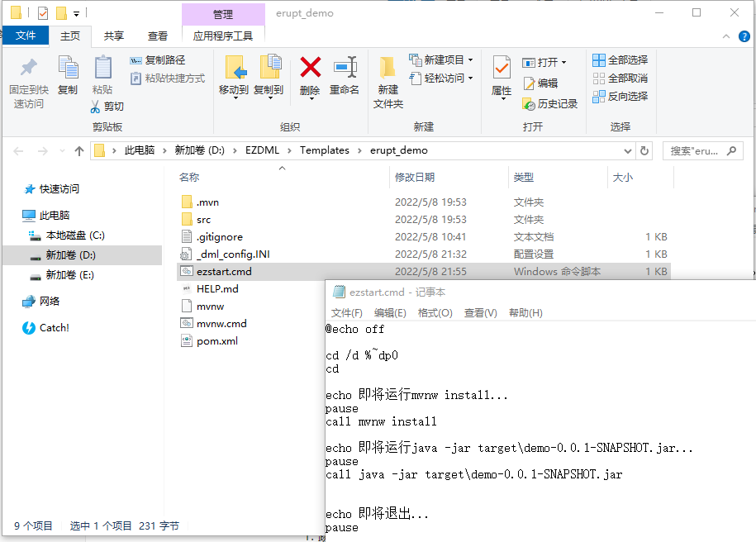Select Quick access (快速访问) in sidebar
The width and height of the screenshot is (756, 542).
pyautogui.click(x=59, y=189)
